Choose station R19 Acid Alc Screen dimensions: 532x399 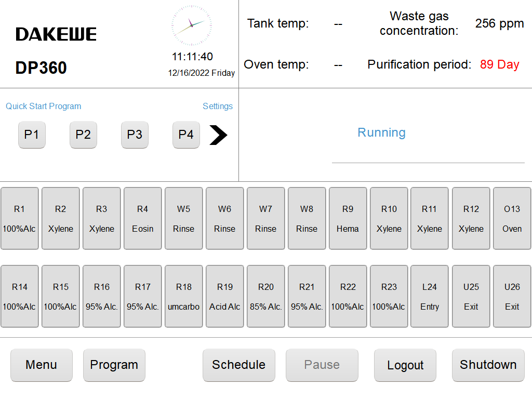click(224, 297)
